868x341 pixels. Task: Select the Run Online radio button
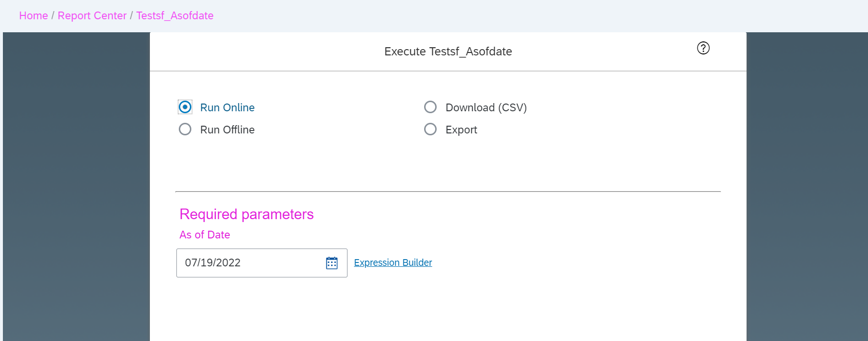185,107
